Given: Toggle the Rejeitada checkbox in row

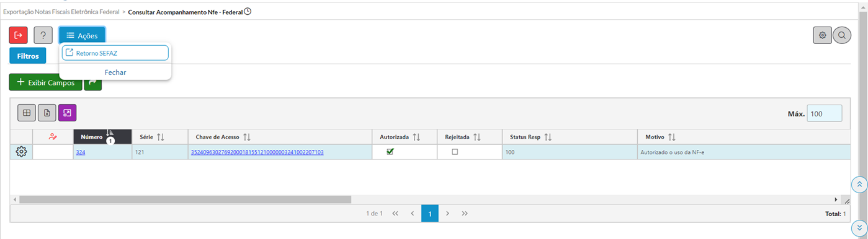Looking at the screenshot, I should (x=455, y=152).
